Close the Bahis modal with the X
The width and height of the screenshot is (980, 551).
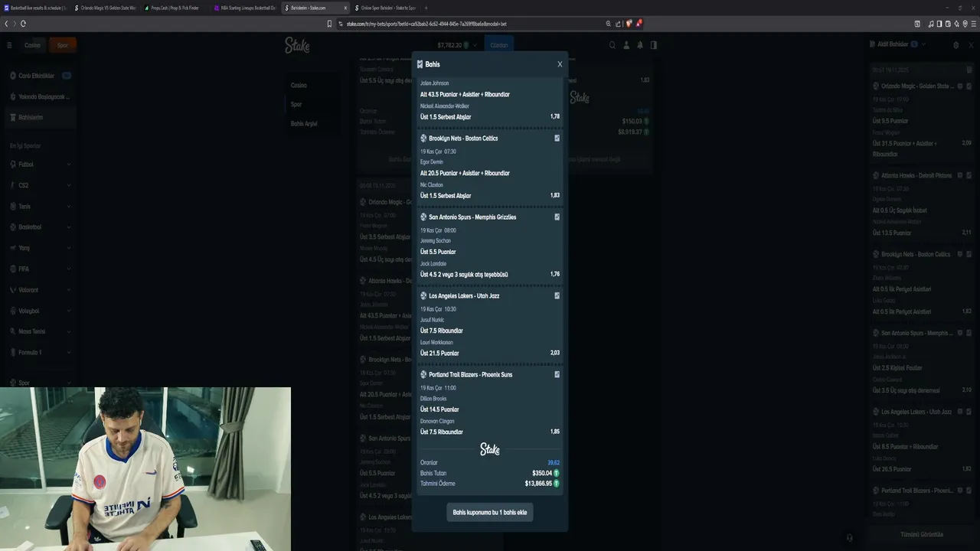(x=560, y=64)
